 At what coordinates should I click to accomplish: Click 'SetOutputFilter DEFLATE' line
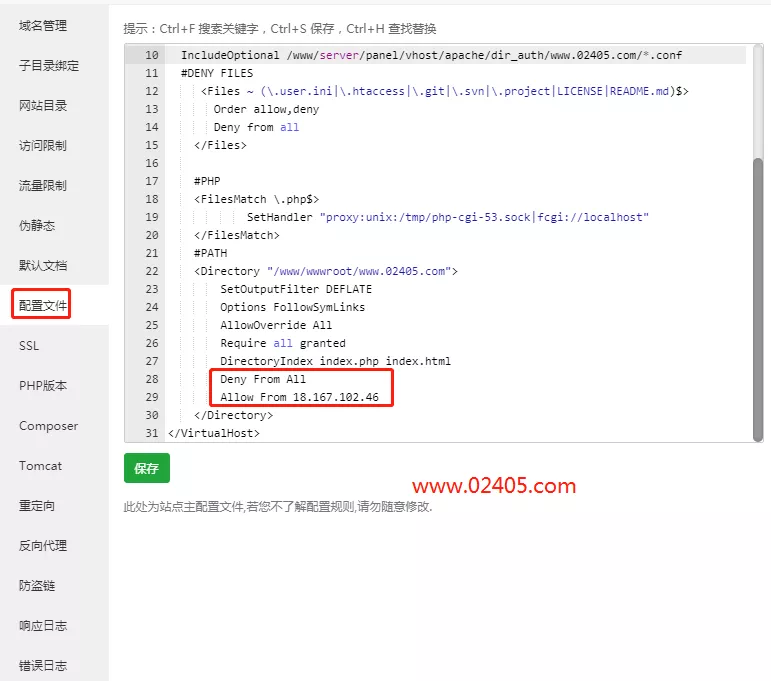(x=296, y=289)
